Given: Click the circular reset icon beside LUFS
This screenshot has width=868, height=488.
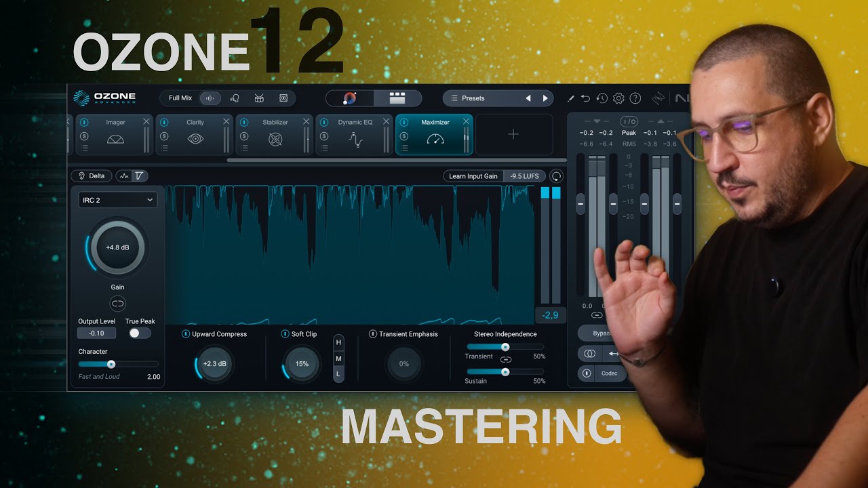Looking at the screenshot, I should point(557,176).
